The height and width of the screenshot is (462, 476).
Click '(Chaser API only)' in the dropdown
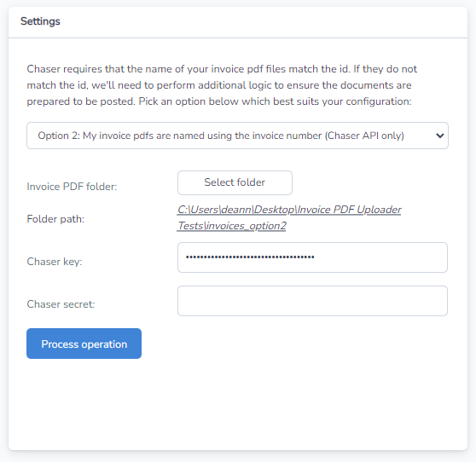[364, 136]
